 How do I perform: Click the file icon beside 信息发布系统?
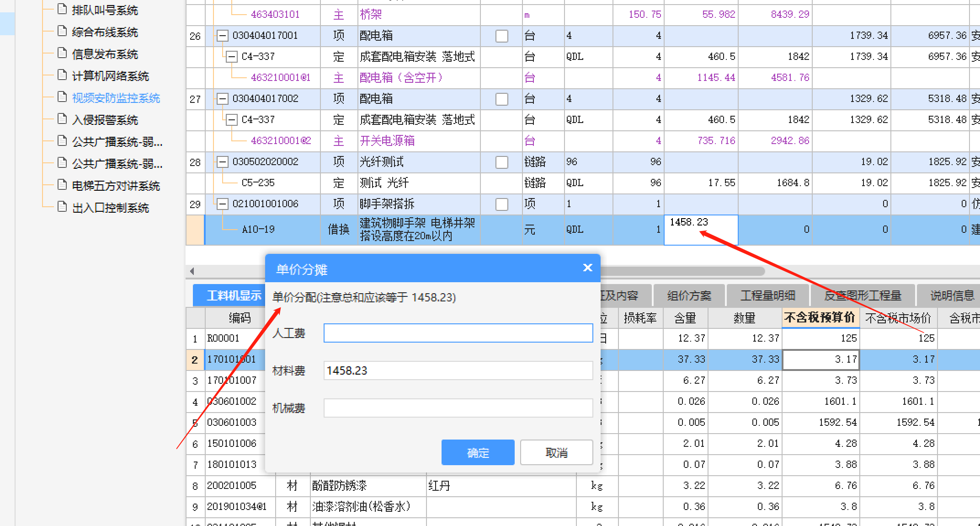coord(62,54)
